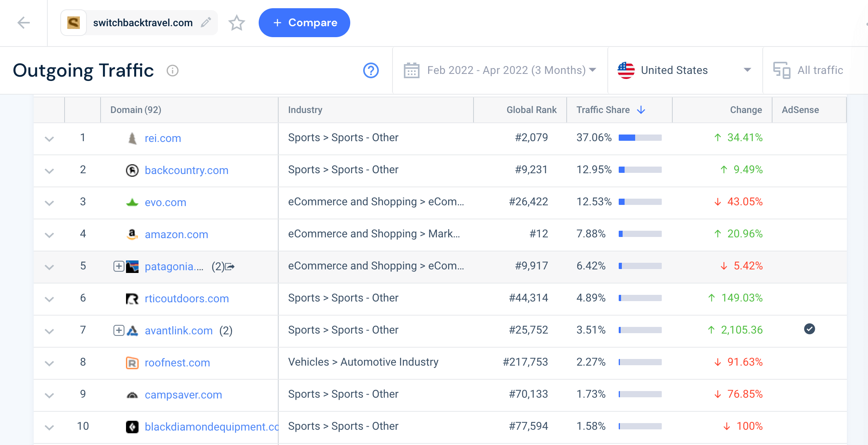The height and width of the screenshot is (445, 868).
Task: Click the AdSense checkmark badge on avantlink row
Action: point(809,329)
